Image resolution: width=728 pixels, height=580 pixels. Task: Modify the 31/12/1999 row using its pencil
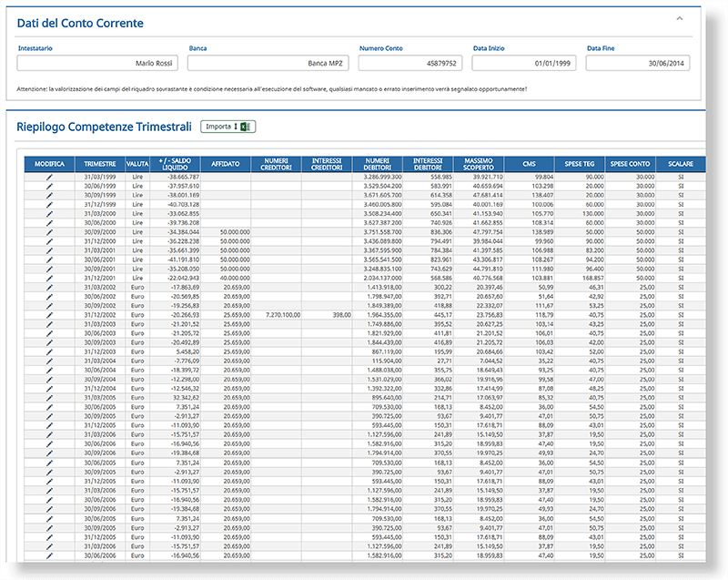pyautogui.click(x=49, y=204)
